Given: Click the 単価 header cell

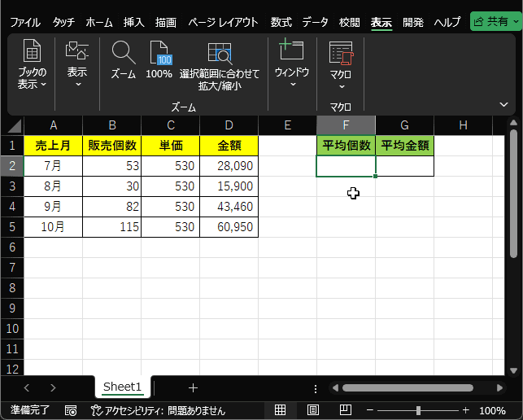Looking at the screenshot, I should (171, 146).
